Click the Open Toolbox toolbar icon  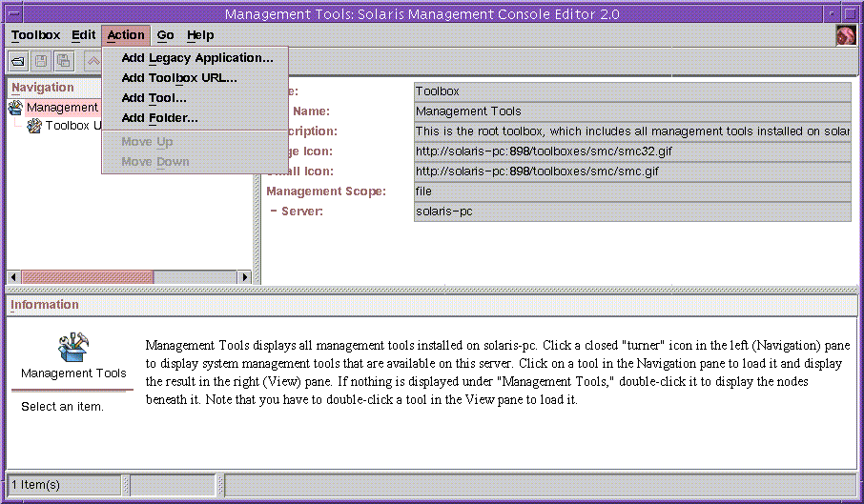(x=18, y=61)
